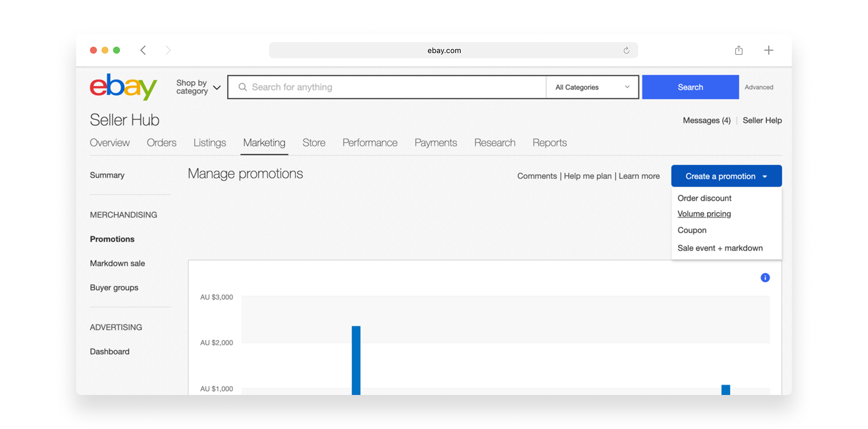Switch to the Store tab

click(314, 142)
